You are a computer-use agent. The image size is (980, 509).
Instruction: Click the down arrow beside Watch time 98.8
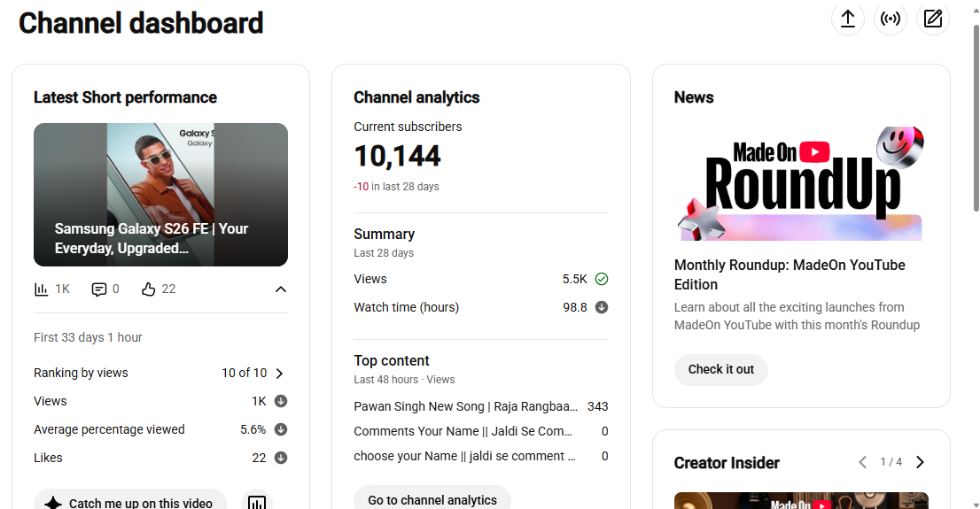tap(602, 307)
